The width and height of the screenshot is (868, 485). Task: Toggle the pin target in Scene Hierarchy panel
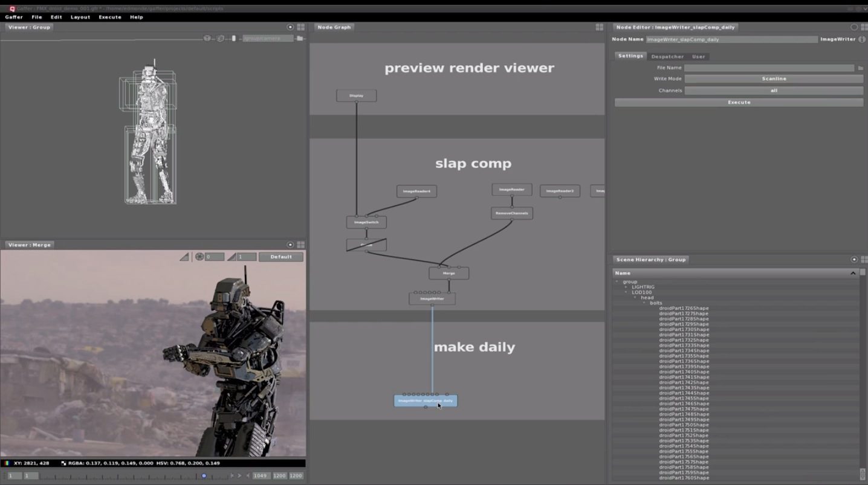(854, 260)
